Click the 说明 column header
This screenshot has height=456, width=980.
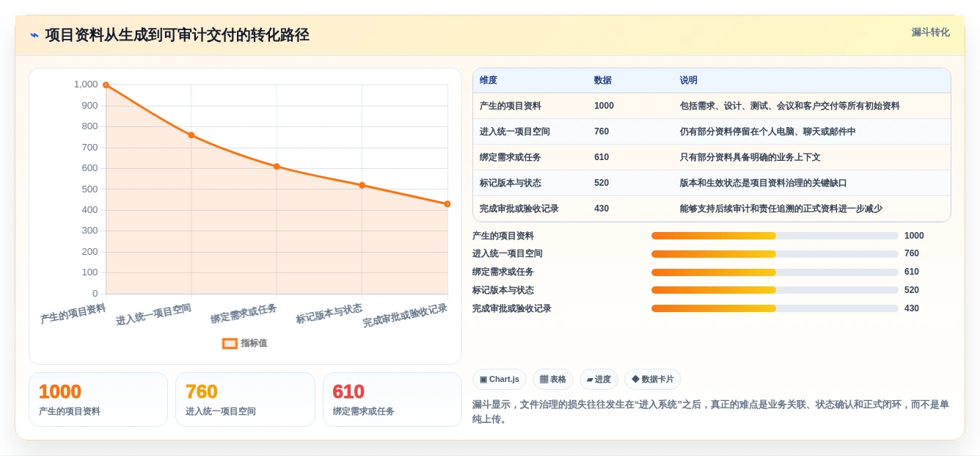689,80
